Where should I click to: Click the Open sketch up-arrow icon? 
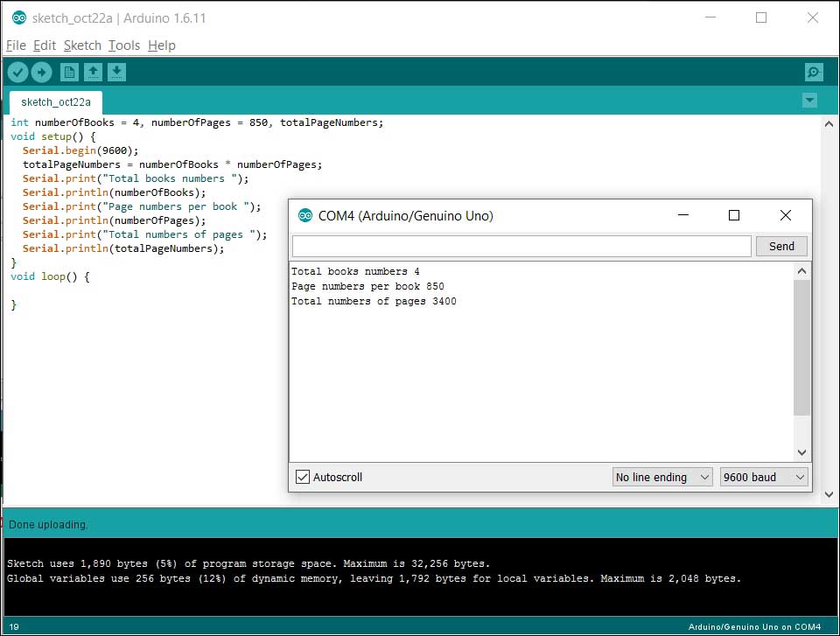click(93, 73)
